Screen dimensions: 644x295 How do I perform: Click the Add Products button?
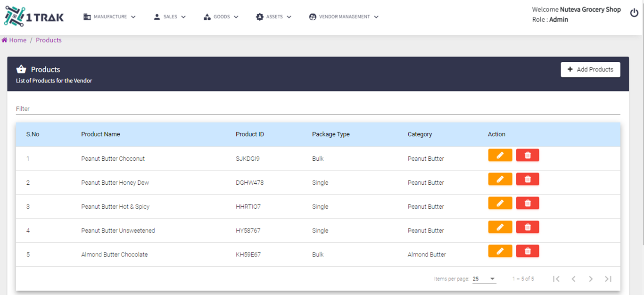click(x=590, y=69)
